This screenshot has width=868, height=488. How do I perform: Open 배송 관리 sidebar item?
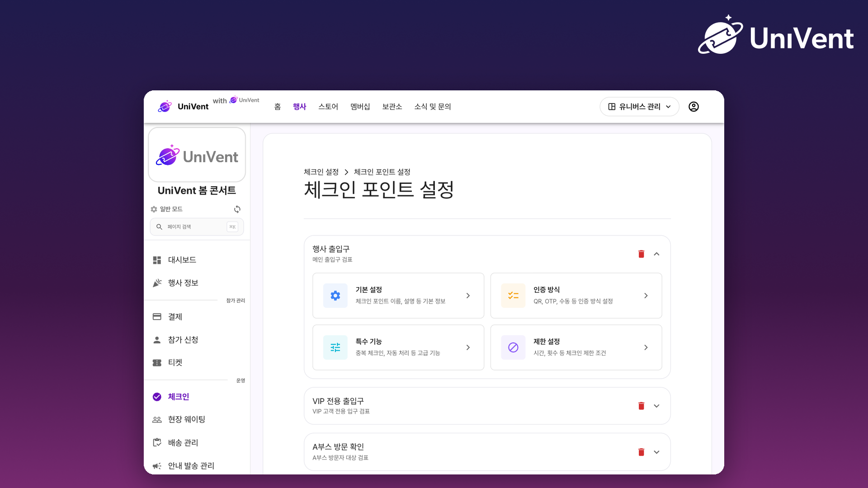click(197, 443)
